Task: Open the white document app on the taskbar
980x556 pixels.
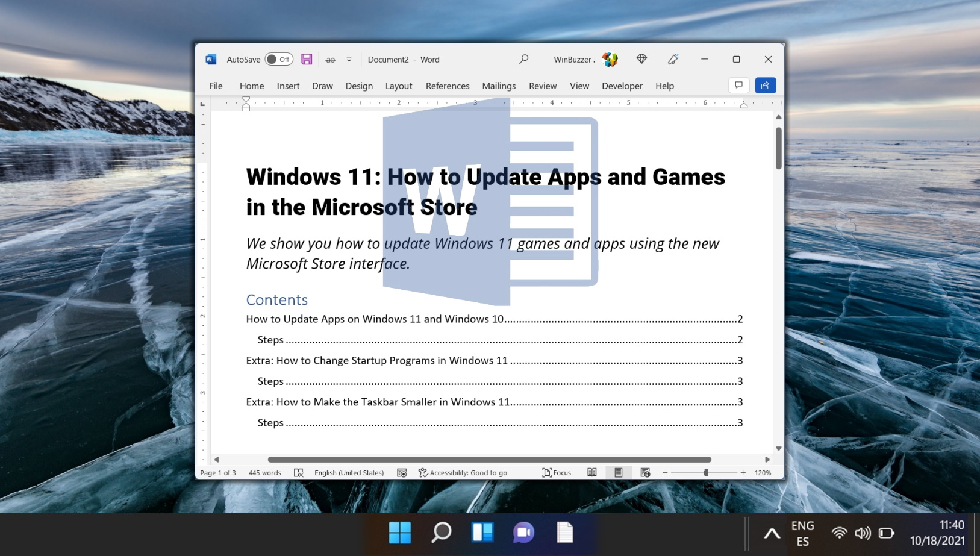Action: [x=565, y=533]
